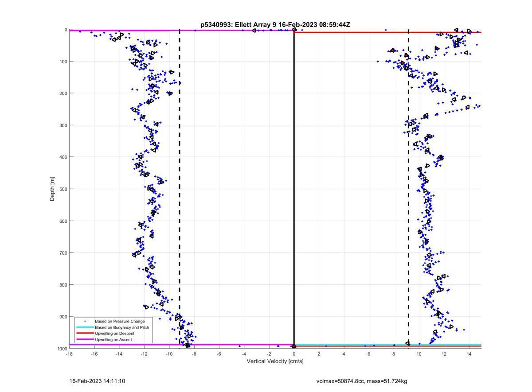Click depth tick label '300'
The height and width of the screenshot is (392, 532).
point(63,125)
